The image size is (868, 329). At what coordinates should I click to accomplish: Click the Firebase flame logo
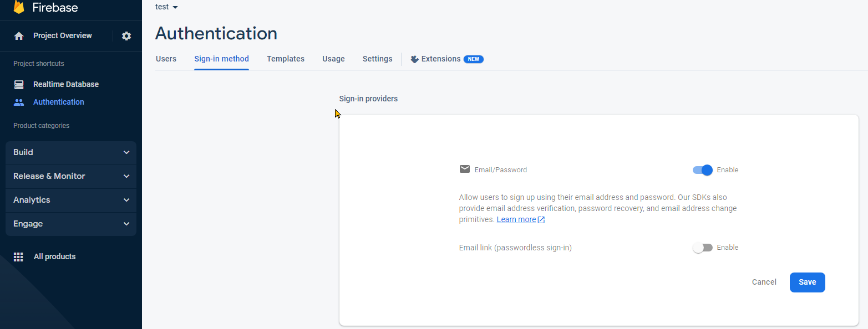pyautogui.click(x=19, y=7)
